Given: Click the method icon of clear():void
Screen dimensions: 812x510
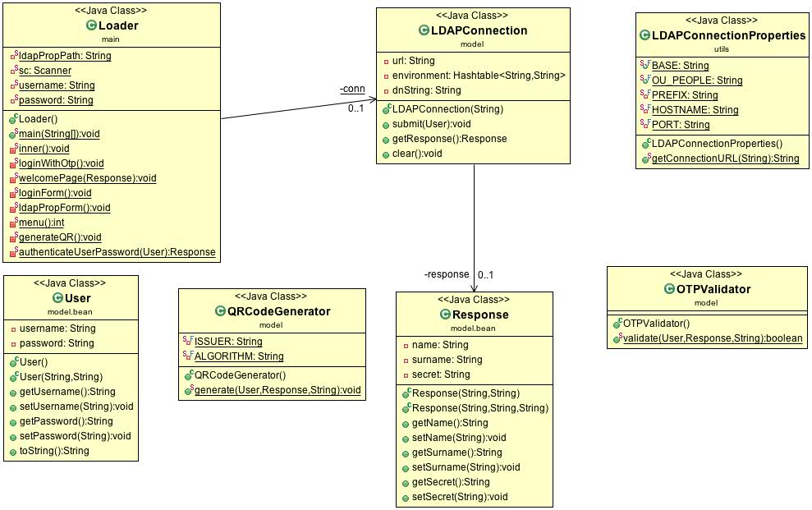Looking at the screenshot, I should 387,154.
